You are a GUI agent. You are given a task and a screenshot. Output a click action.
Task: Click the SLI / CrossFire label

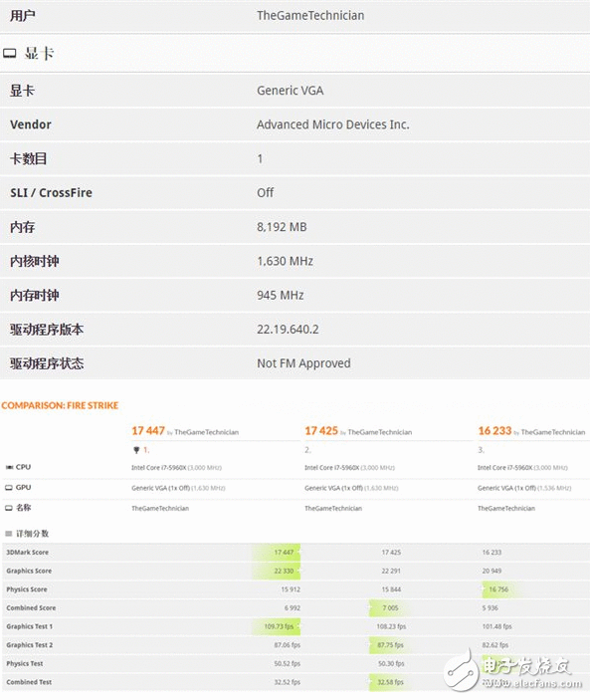[x=51, y=193]
